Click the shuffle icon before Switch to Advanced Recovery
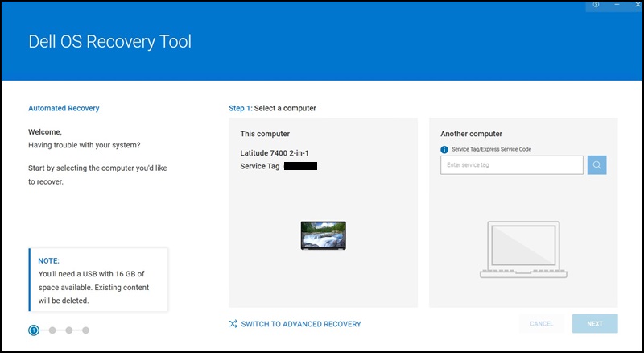 point(233,324)
